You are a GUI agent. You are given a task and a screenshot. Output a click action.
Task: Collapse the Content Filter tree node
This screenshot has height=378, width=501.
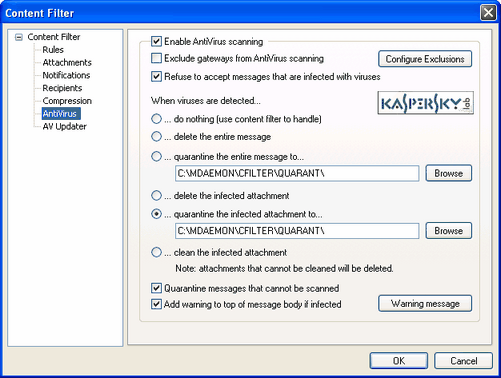point(19,37)
